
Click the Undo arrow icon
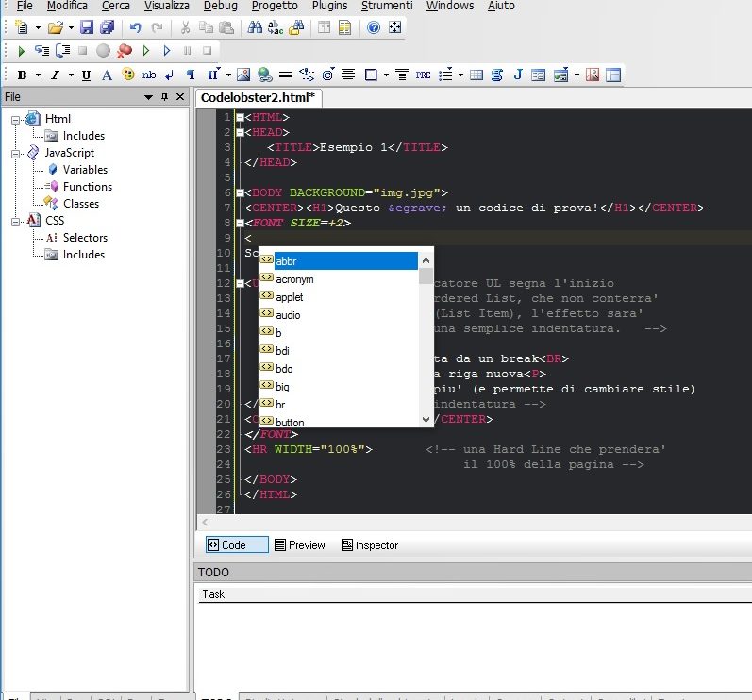tap(136, 28)
